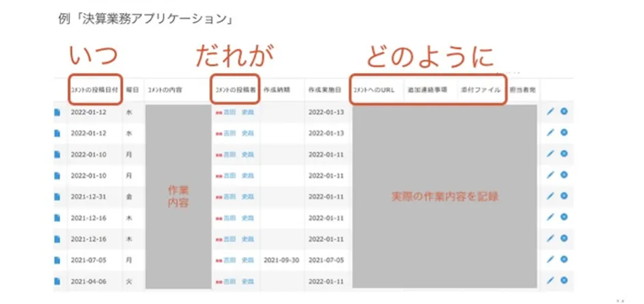Click the コメントの内容 column header
The width and height of the screenshot is (644, 304).
tap(165, 89)
